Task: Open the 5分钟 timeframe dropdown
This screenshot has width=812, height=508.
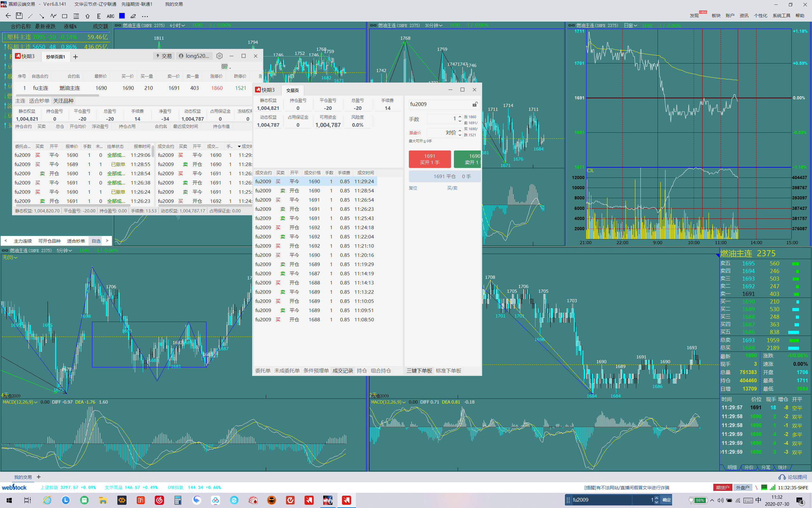Action: point(64,251)
